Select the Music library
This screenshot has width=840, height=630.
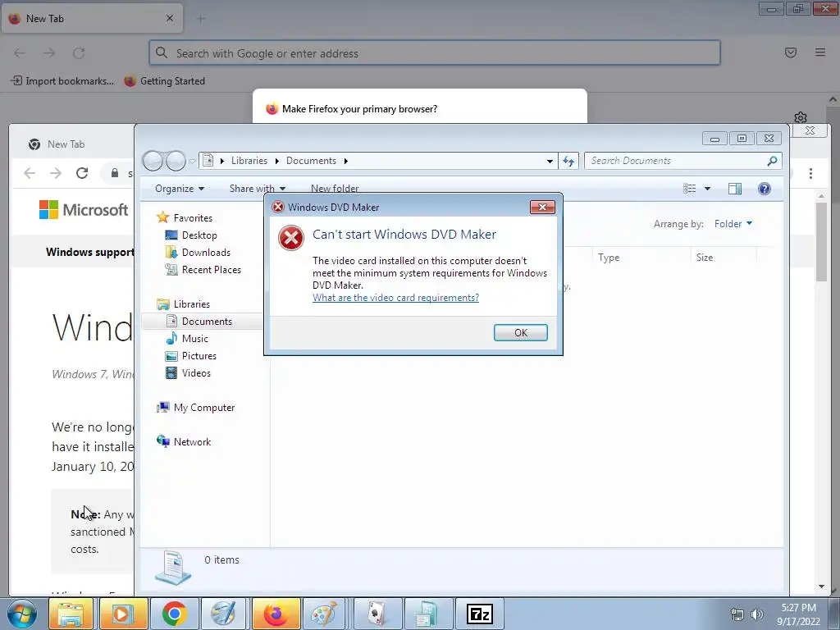tap(194, 339)
